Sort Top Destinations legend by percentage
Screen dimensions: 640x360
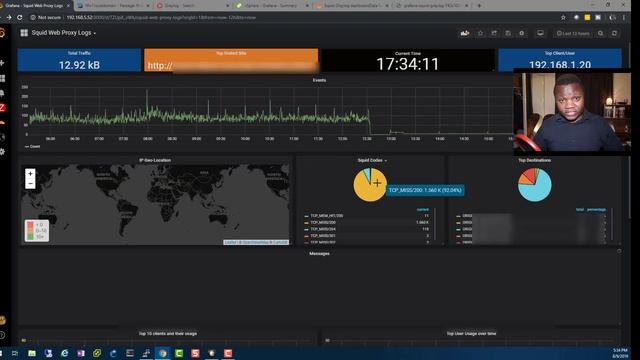click(596, 209)
